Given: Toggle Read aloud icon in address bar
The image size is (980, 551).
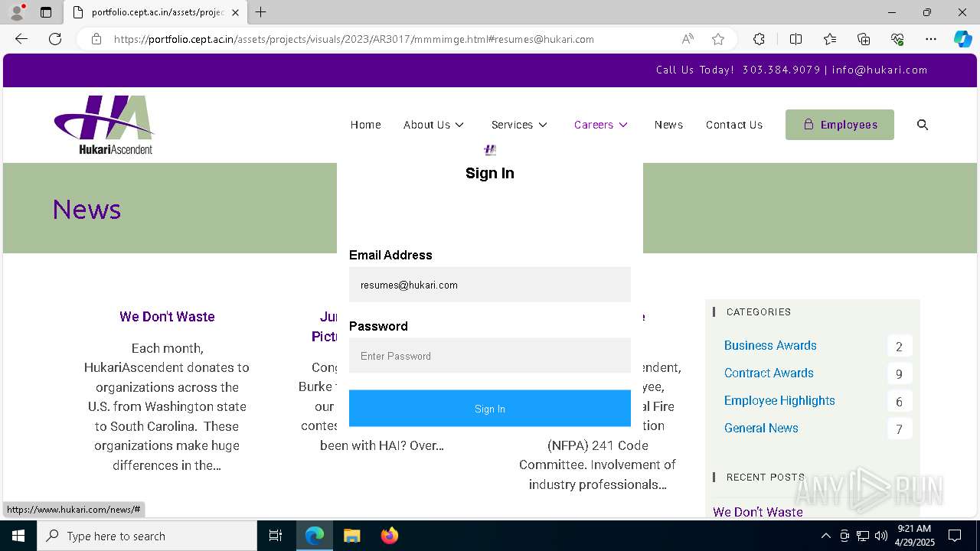Looking at the screenshot, I should (688, 39).
